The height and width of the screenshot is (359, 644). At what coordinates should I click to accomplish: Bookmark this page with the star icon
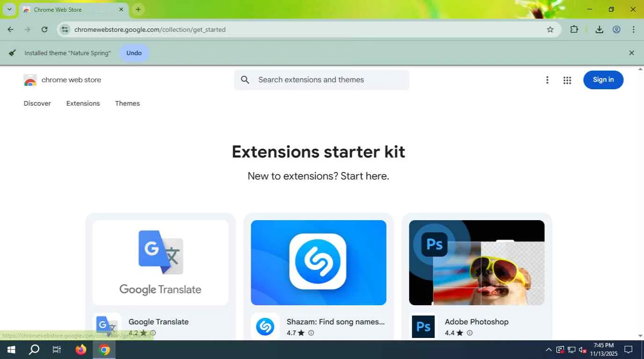pyautogui.click(x=550, y=29)
